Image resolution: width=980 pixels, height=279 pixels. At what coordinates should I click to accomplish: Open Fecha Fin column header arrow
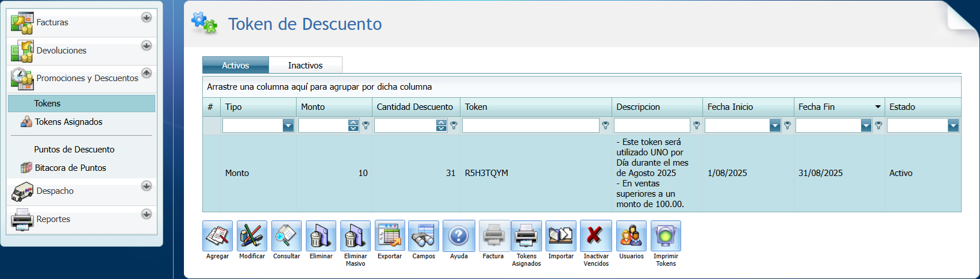coord(878,107)
